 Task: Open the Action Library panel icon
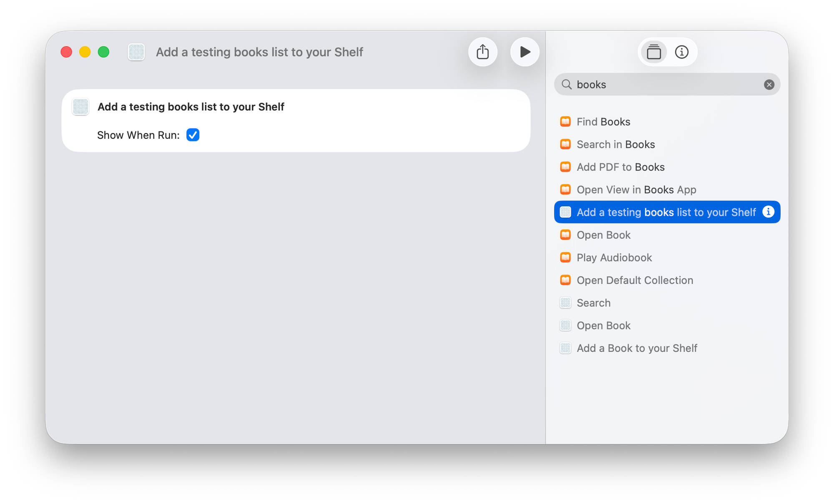(x=653, y=52)
